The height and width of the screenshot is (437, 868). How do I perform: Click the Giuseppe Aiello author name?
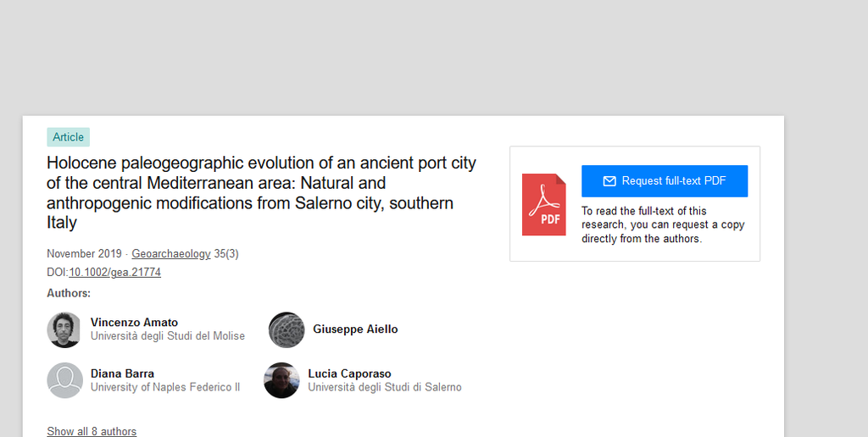[x=355, y=329]
